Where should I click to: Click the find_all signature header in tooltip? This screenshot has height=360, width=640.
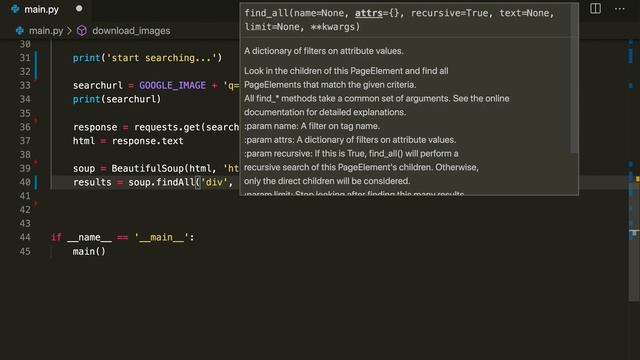click(399, 20)
